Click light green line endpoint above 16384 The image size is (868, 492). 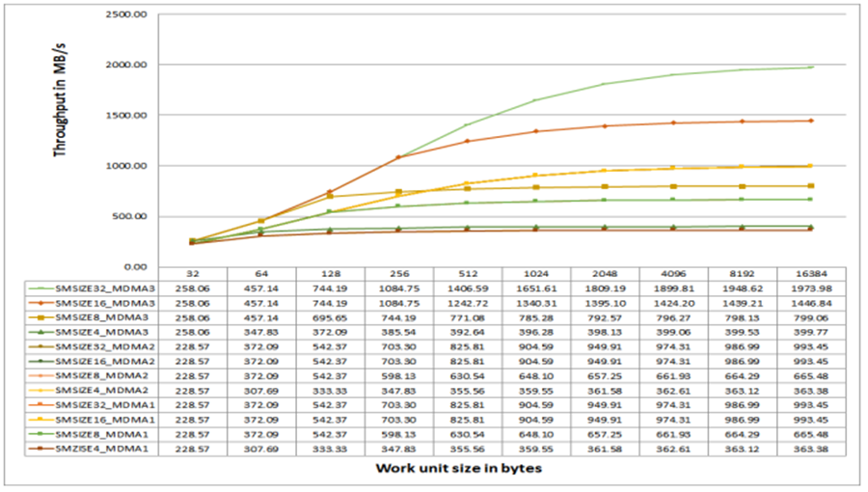coord(811,67)
